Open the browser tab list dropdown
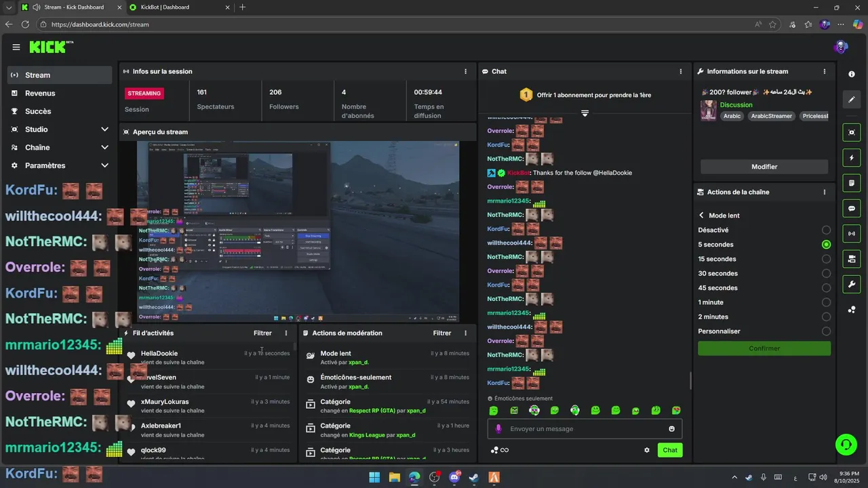This screenshot has height=488, width=868. (9, 7)
